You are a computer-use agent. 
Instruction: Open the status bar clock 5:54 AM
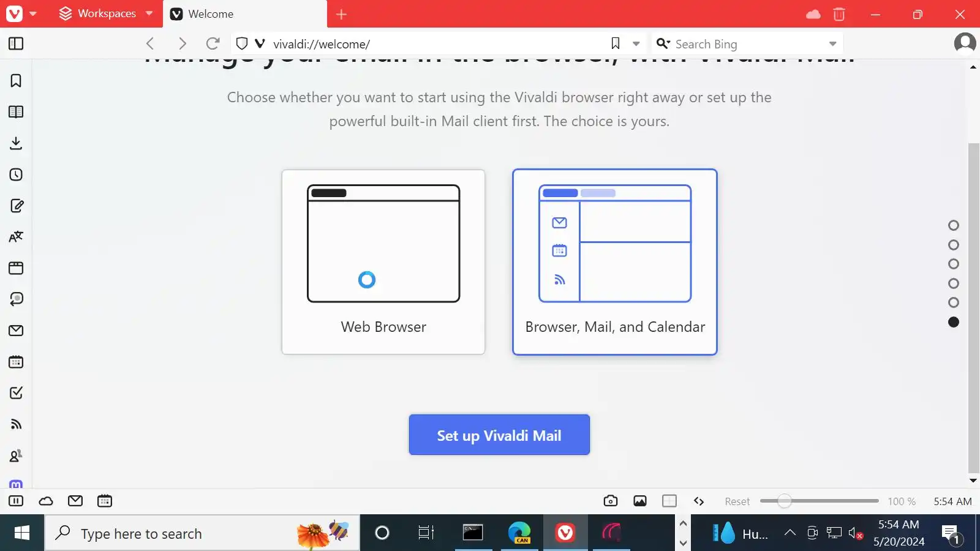pos(952,501)
